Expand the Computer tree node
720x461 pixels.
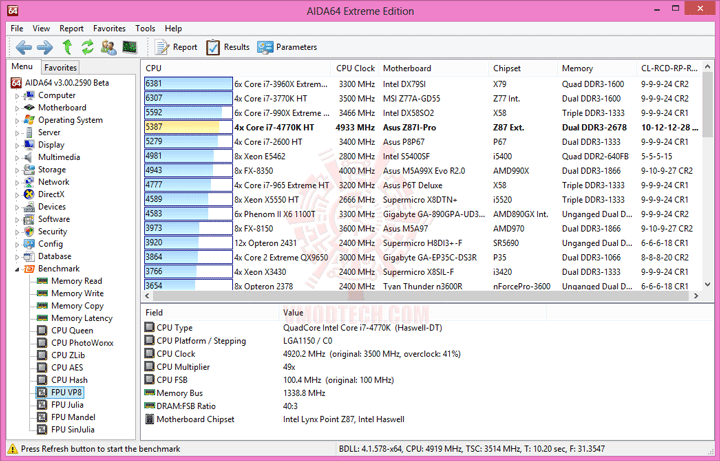point(17,96)
